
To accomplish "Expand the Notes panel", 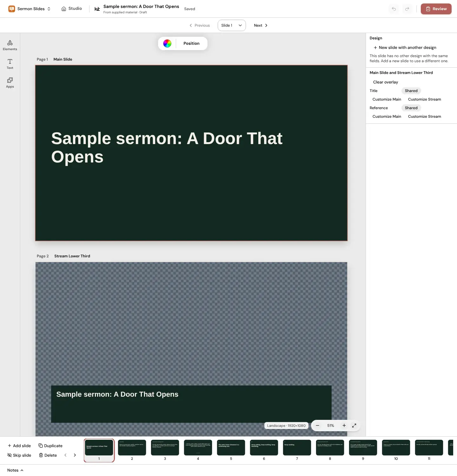I will (15, 470).
